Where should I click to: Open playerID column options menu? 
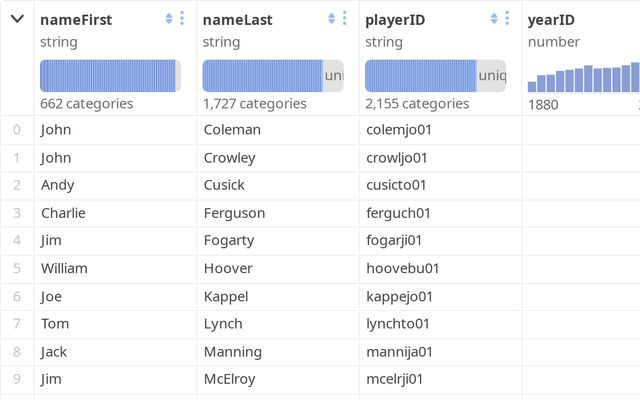[x=506, y=19]
